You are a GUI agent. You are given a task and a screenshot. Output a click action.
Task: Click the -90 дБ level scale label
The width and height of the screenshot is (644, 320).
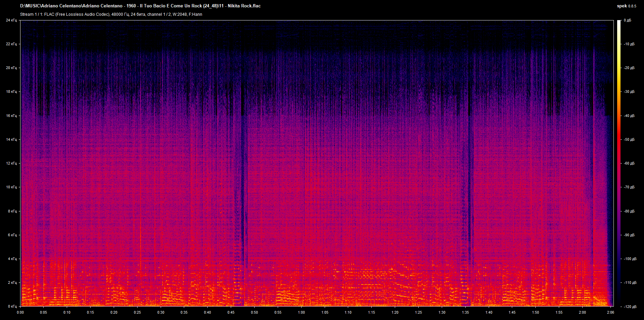coord(629,235)
